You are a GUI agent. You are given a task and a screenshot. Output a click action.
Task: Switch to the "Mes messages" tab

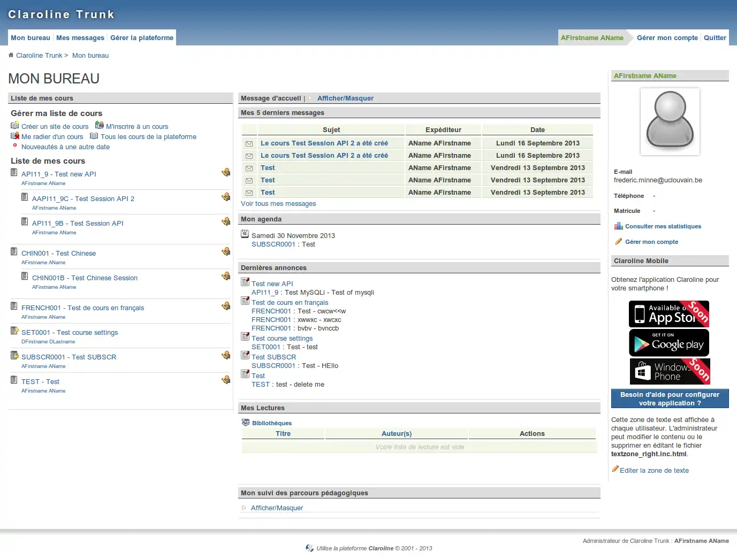point(80,37)
